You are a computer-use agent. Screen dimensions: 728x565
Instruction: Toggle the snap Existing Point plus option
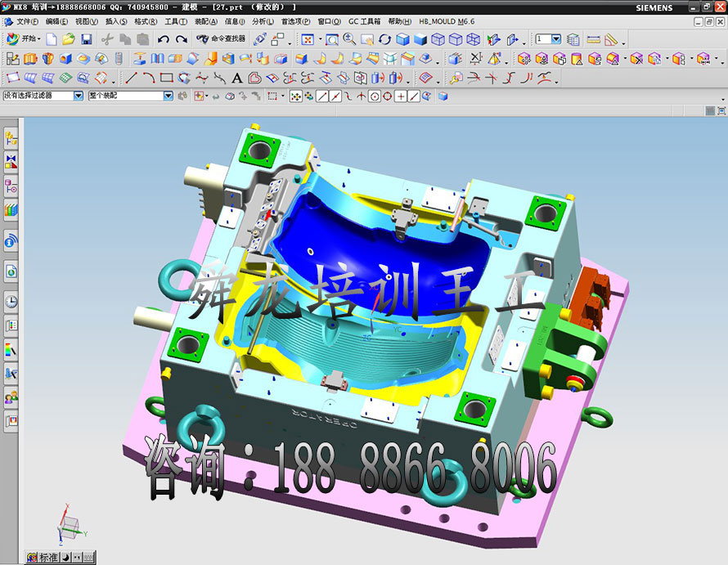(x=400, y=96)
